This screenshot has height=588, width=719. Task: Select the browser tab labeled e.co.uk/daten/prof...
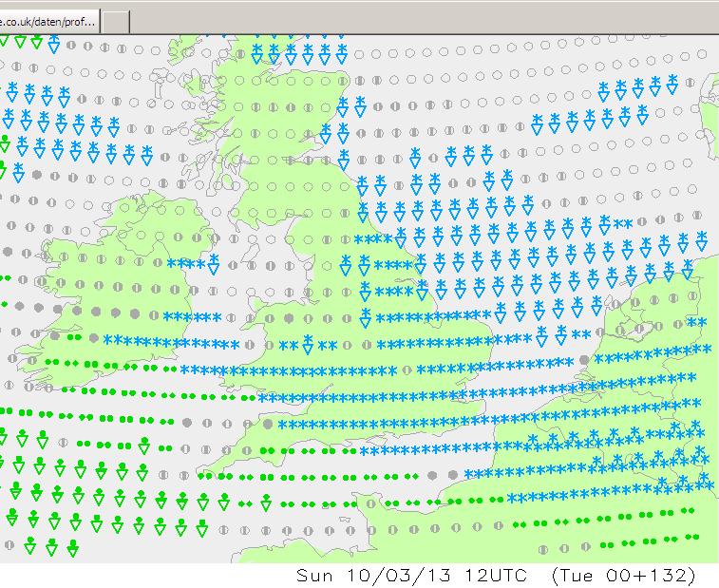pos(49,22)
